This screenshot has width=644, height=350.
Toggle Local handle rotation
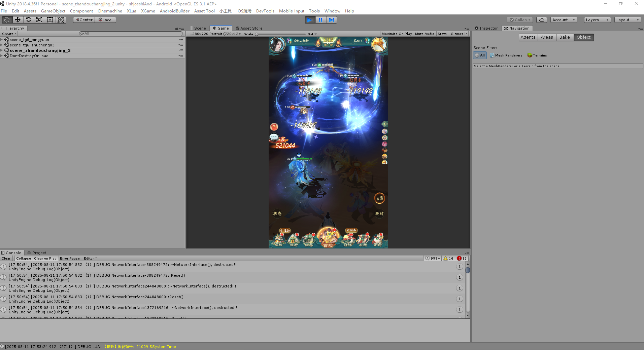tap(105, 20)
